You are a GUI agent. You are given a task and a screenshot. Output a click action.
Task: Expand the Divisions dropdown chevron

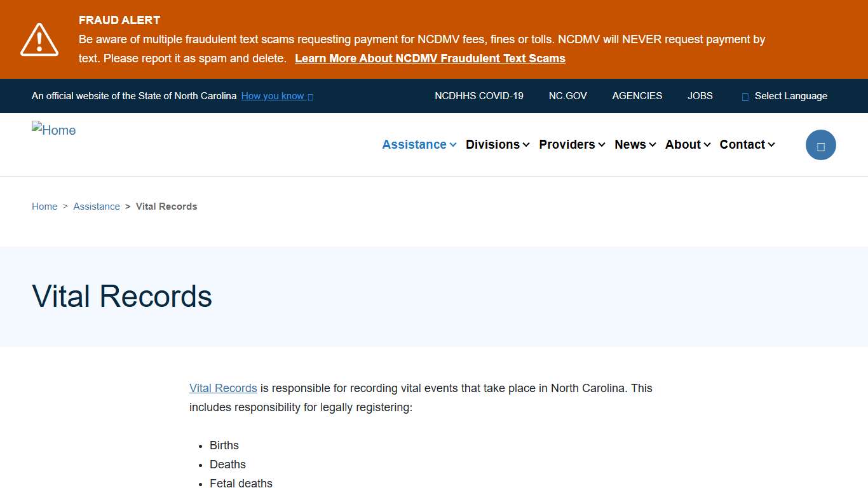tap(526, 145)
